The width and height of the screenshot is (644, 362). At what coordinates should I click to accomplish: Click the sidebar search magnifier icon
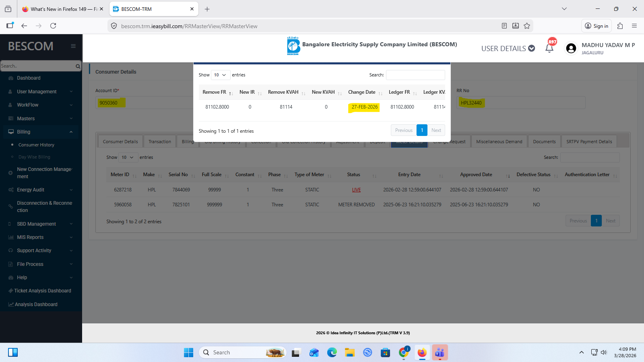[78, 66]
